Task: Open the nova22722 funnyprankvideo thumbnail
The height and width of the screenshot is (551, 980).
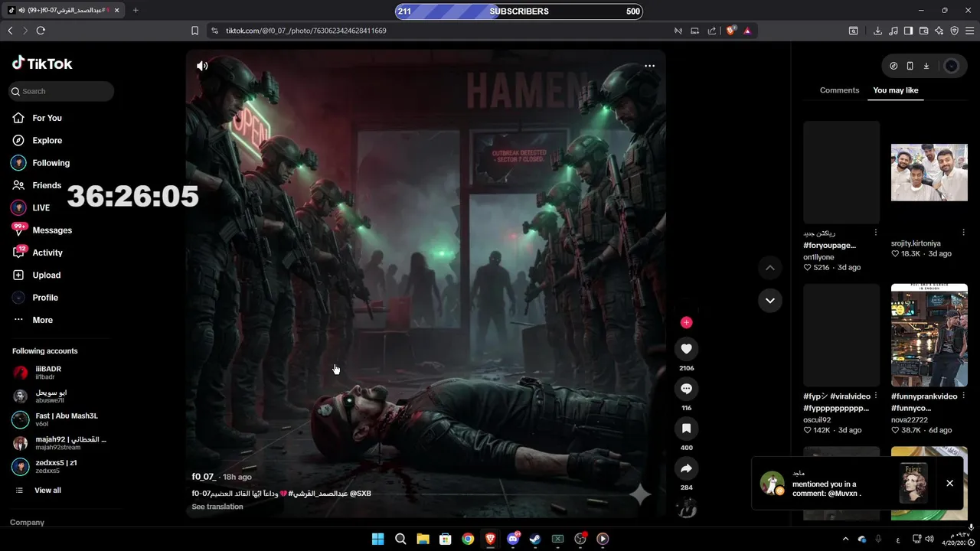Action: (929, 335)
